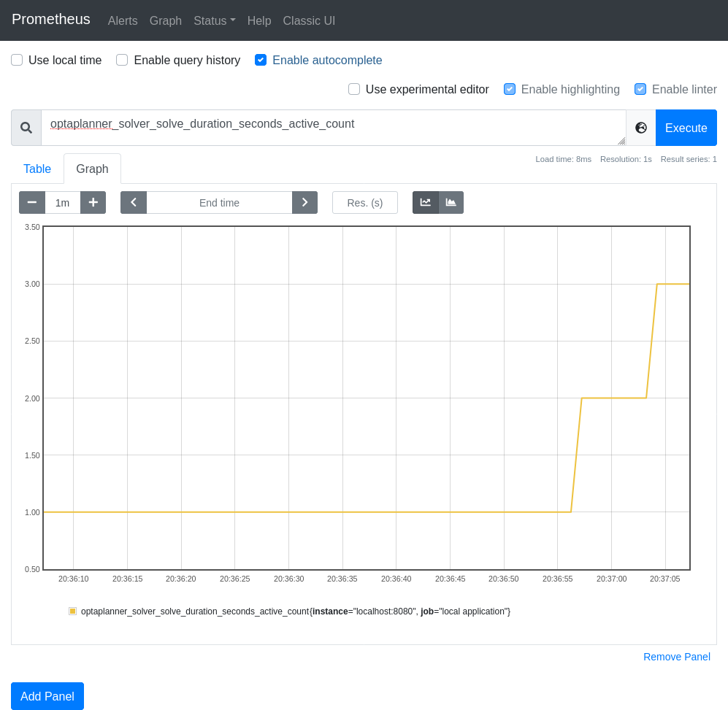Click the yellow legend color swatch
This screenshot has height=710, width=728.
tap(72, 611)
